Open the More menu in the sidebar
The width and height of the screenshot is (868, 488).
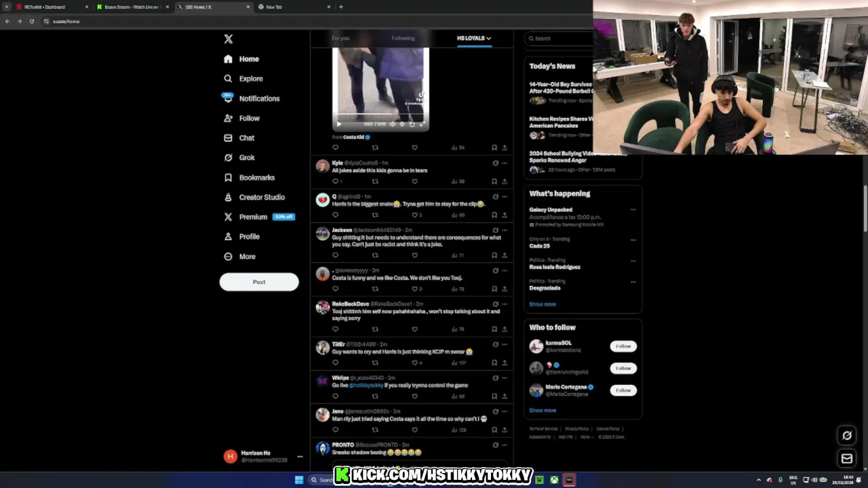(240, 257)
